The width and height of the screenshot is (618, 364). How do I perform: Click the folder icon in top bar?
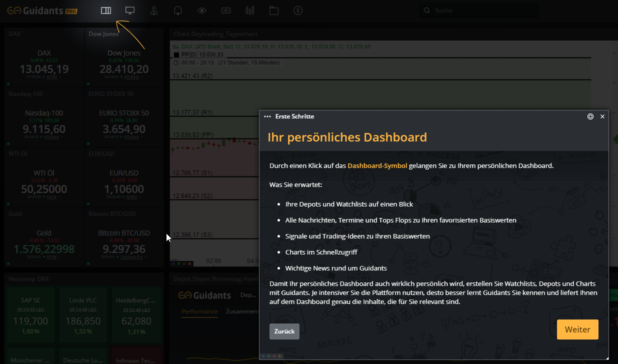click(x=274, y=10)
